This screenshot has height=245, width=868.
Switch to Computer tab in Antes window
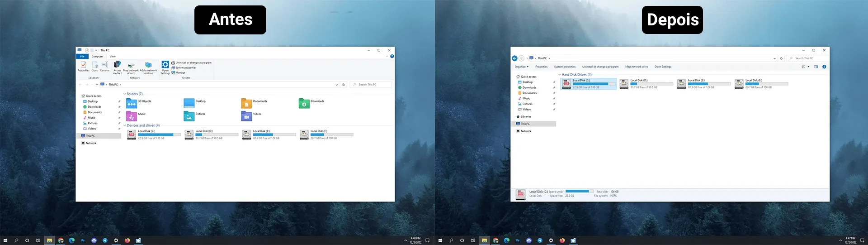coord(98,57)
